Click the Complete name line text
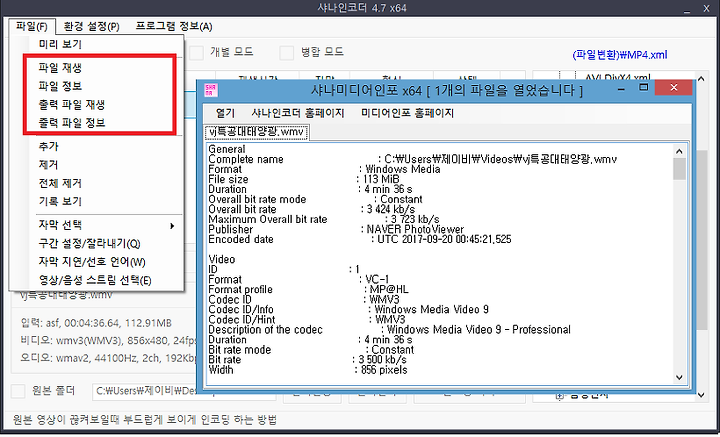The height and width of the screenshot is (437, 720). coord(412,159)
